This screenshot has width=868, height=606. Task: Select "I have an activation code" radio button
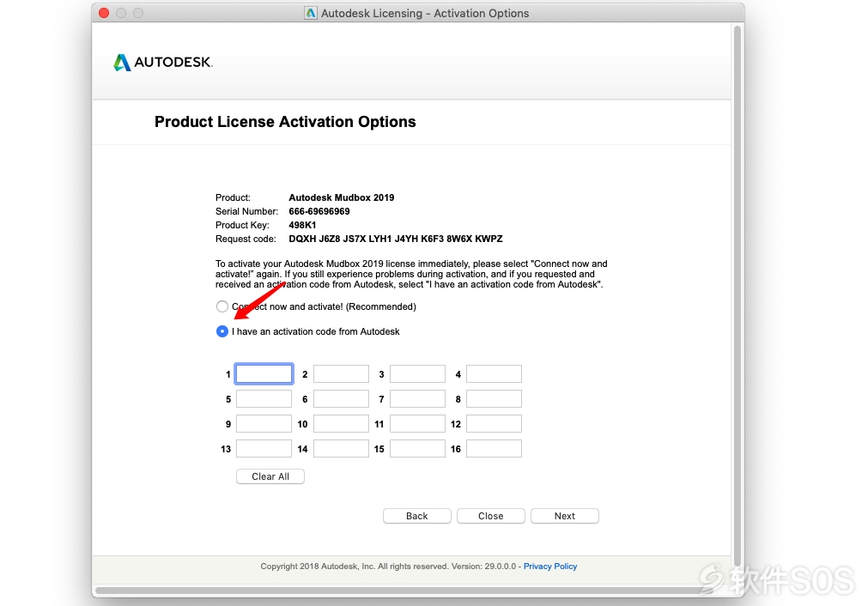click(x=222, y=331)
